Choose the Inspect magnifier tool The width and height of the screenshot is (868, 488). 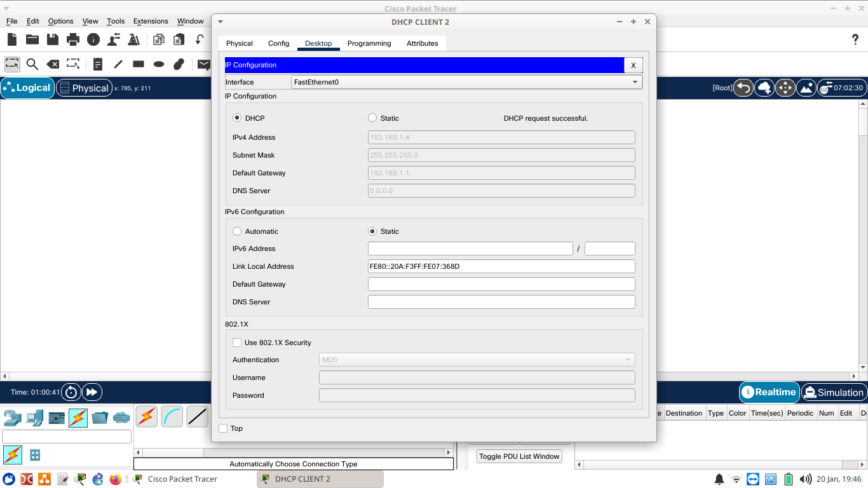click(32, 64)
